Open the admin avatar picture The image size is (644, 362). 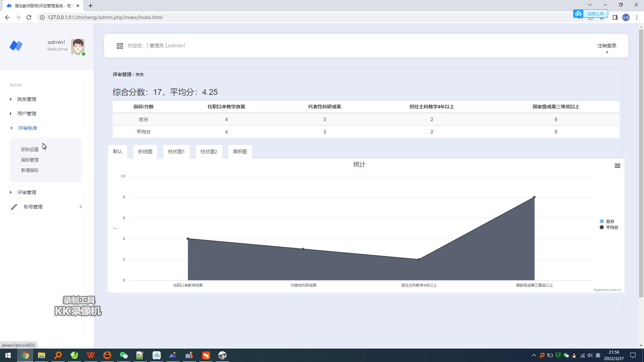click(x=78, y=47)
